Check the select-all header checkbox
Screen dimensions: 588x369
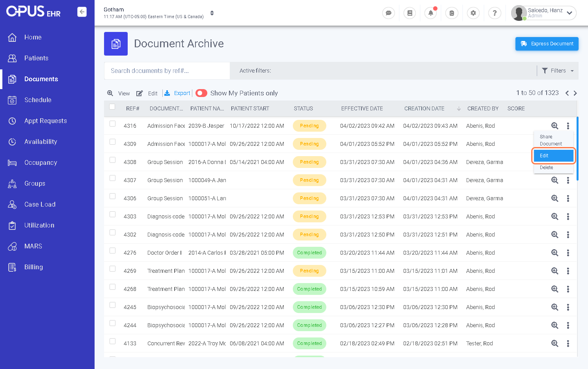click(112, 107)
